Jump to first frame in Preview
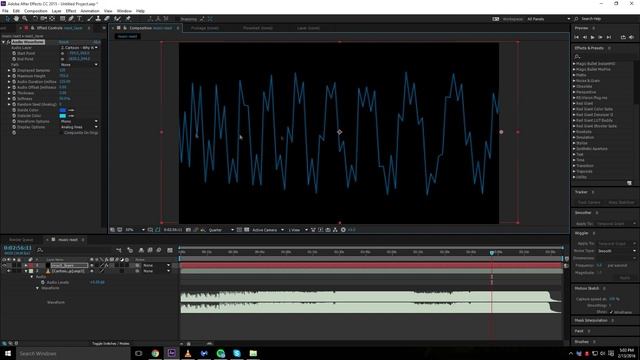 pos(576,37)
